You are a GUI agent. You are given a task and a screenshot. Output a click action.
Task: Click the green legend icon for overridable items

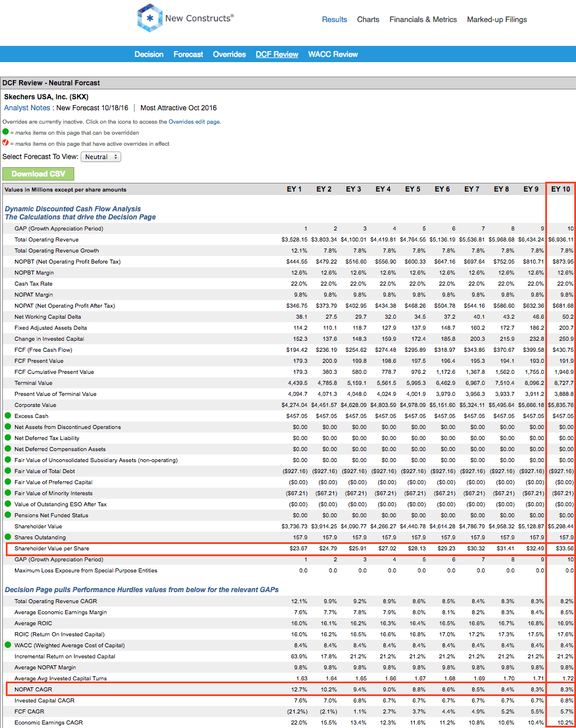(x=6, y=132)
